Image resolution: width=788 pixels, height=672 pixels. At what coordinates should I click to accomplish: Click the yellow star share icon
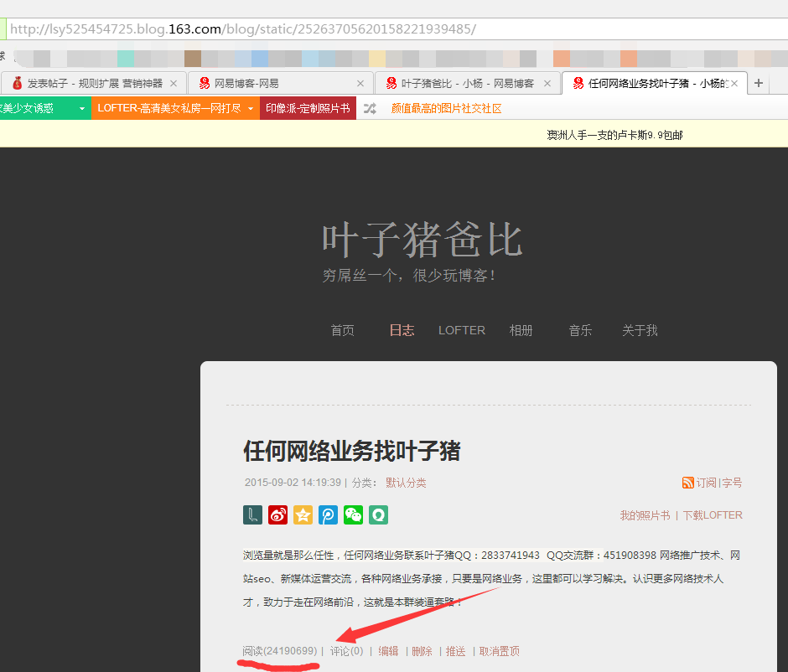303,514
